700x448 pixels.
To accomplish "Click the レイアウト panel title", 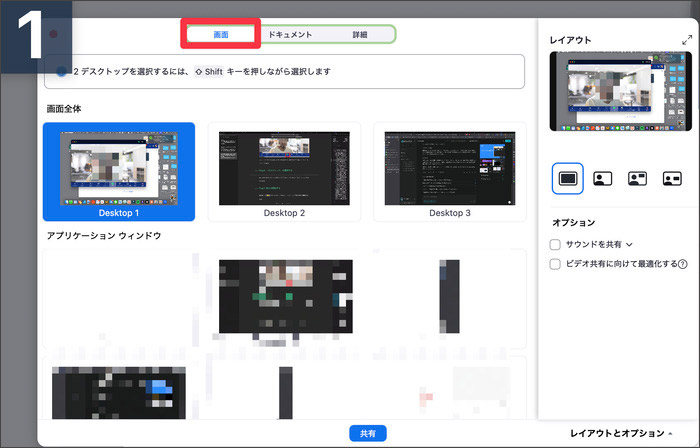I will point(571,40).
